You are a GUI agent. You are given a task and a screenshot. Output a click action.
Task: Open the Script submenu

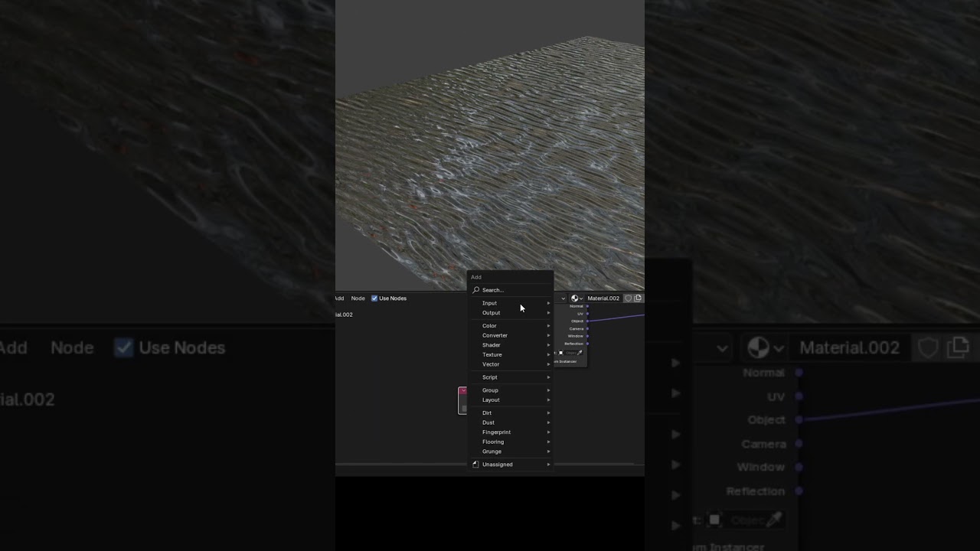(x=511, y=377)
